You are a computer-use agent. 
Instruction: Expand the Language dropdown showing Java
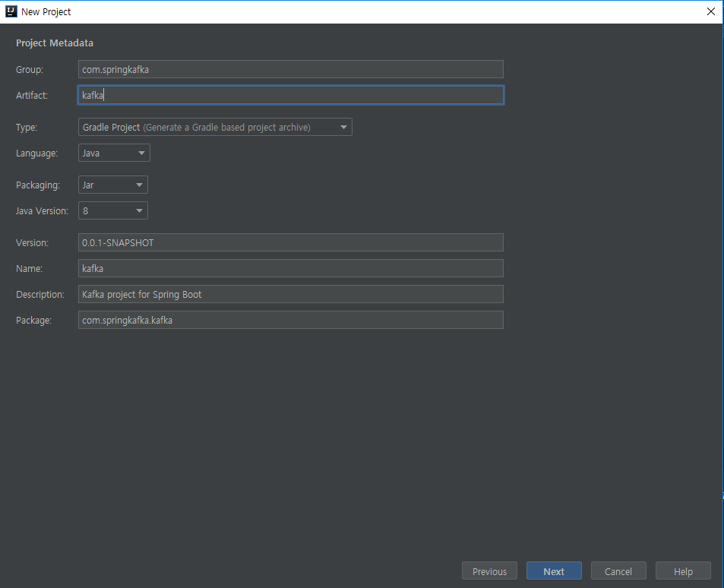pyautogui.click(x=114, y=153)
